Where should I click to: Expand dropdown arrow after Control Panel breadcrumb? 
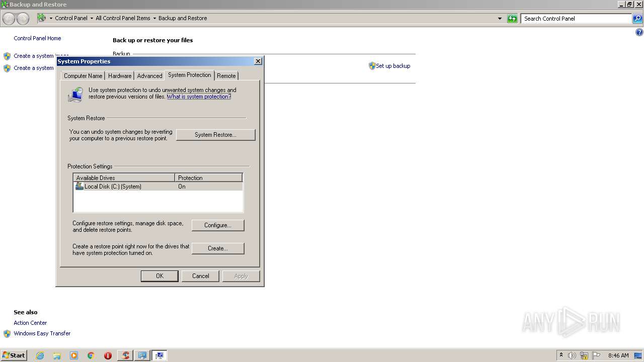pyautogui.click(x=92, y=18)
